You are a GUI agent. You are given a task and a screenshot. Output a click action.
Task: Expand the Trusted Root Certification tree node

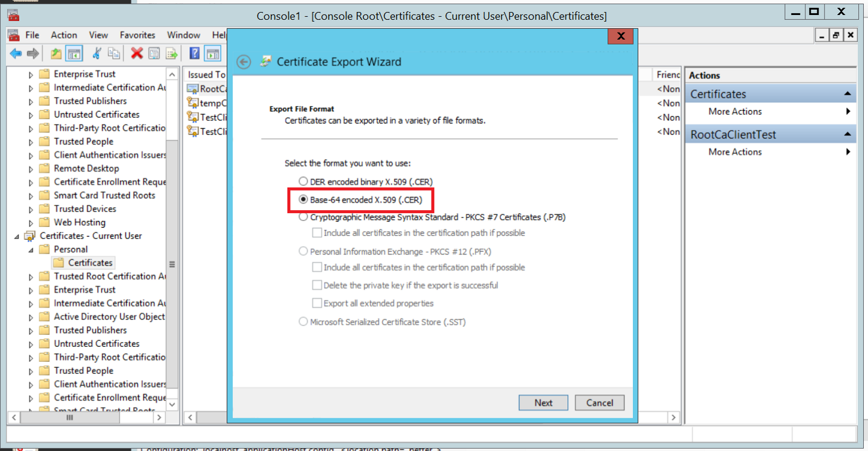(31, 277)
